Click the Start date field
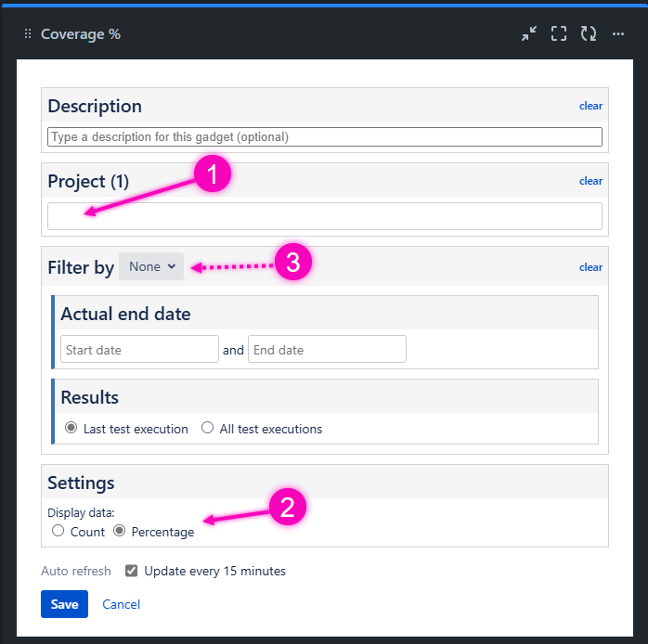 [139, 350]
